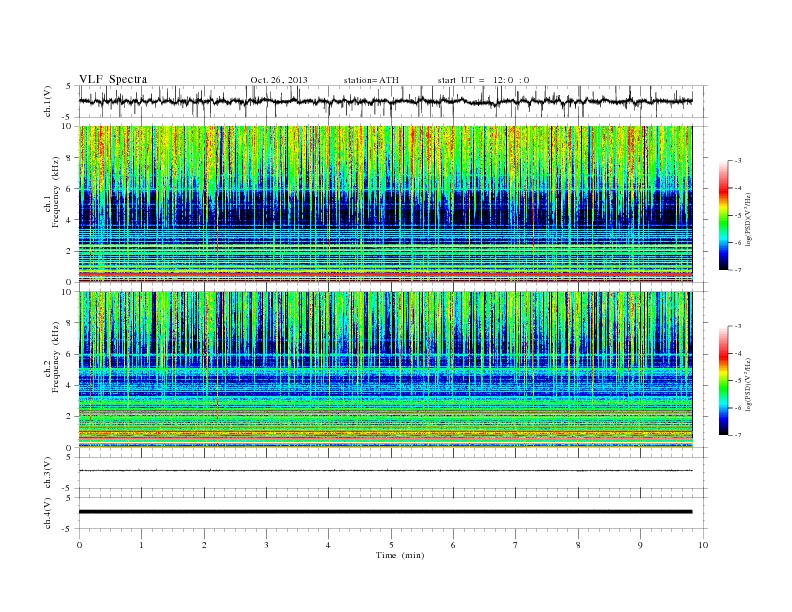Click the "7" tick on the time axis
Screen dimensions: 792x612
click(x=516, y=545)
